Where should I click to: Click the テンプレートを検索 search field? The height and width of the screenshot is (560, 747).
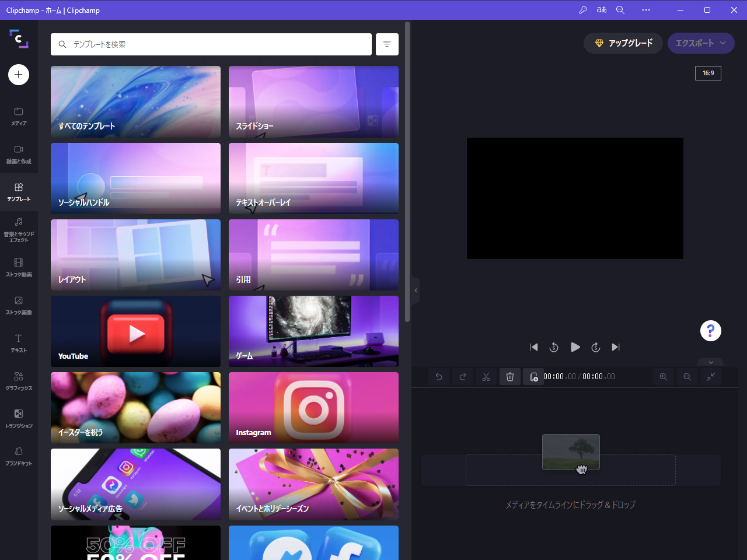pyautogui.click(x=211, y=44)
